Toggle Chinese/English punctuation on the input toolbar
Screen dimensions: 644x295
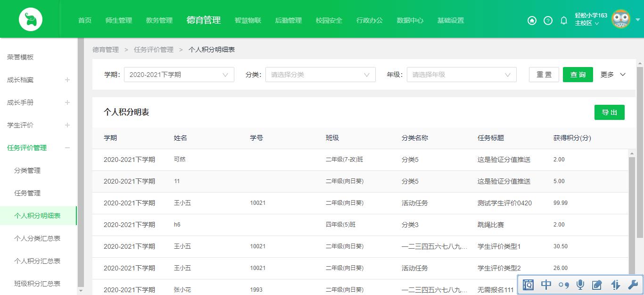coord(563,285)
